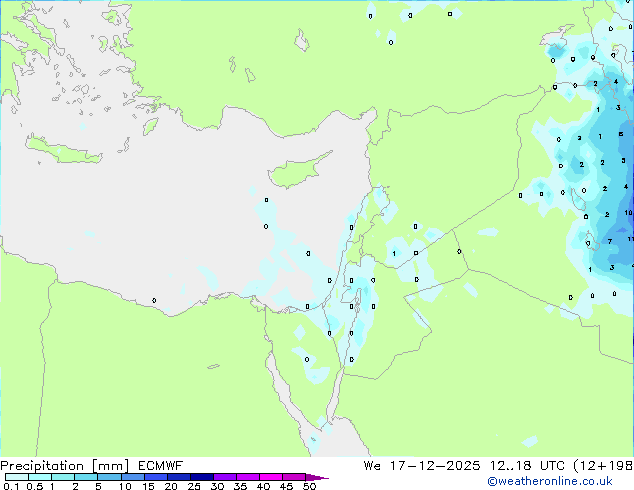Click the legend label '25'
Viewport: 634px width, 490px height.
point(194,486)
